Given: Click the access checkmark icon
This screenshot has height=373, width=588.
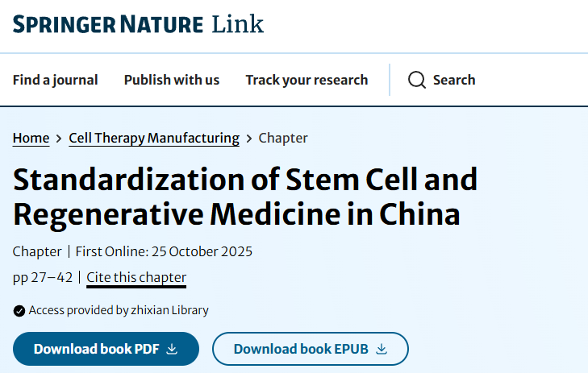Looking at the screenshot, I should click(19, 310).
